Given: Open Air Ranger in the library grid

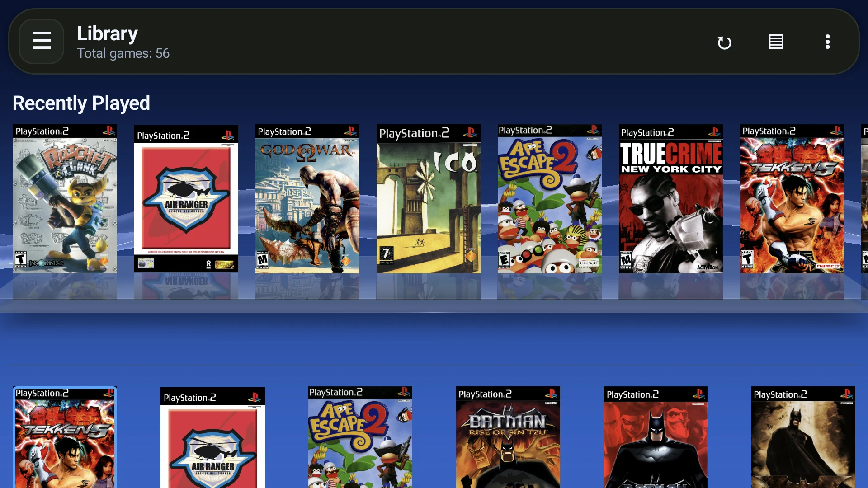Looking at the screenshot, I should pos(212,437).
